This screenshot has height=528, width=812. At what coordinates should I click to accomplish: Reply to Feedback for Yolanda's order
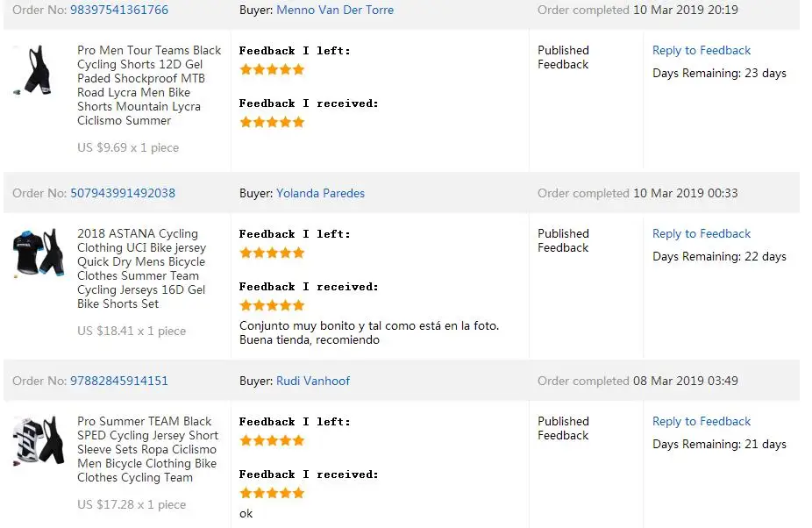point(701,233)
